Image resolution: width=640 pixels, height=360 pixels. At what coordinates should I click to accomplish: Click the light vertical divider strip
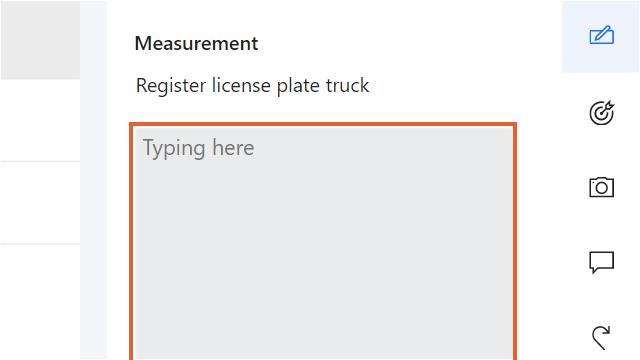point(93,180)
